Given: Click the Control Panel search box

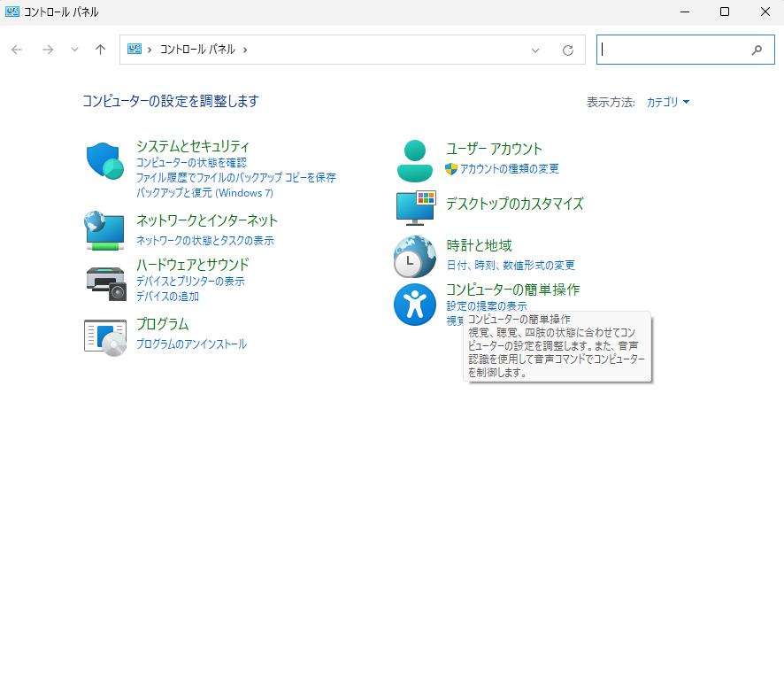Looking at the screenshot, I should click(x=673, y=50).
